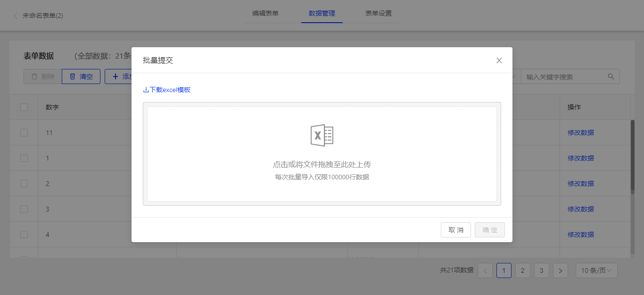Click the 删除 button
Screen dimensions: 644x295
[x=42, y=76]
